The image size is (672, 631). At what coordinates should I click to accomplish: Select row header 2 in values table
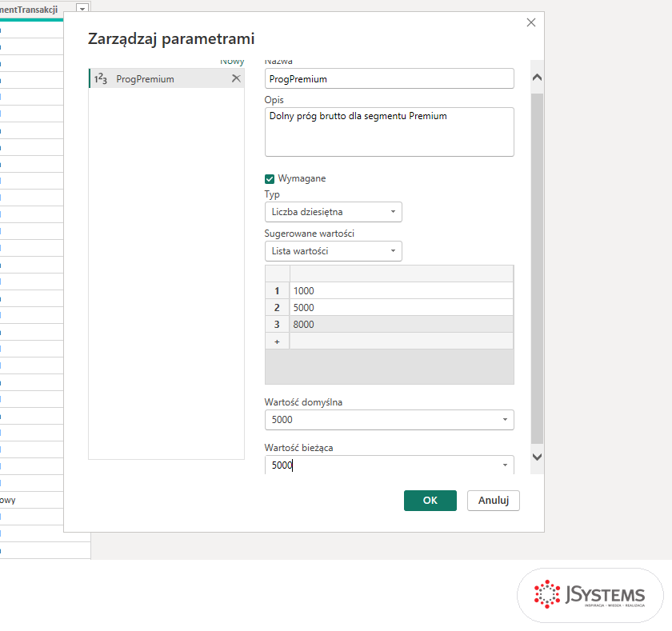pyautogui.click(x=277, y=308)
